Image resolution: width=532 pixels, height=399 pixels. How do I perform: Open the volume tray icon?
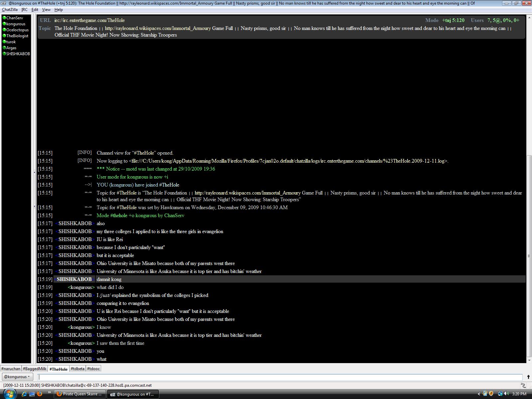click(x=506, y=394)
